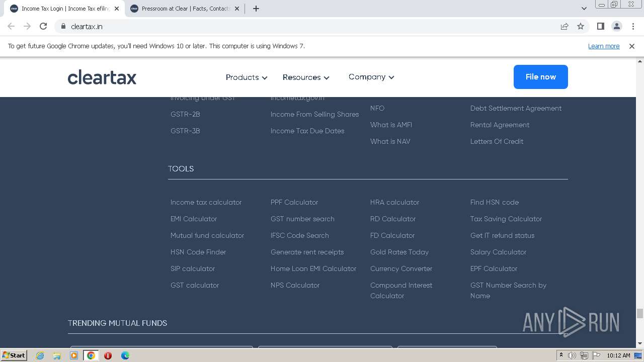The image size is (644, 362).
Task: Open Internet Explorer from the taskbar
Action: 40,355
